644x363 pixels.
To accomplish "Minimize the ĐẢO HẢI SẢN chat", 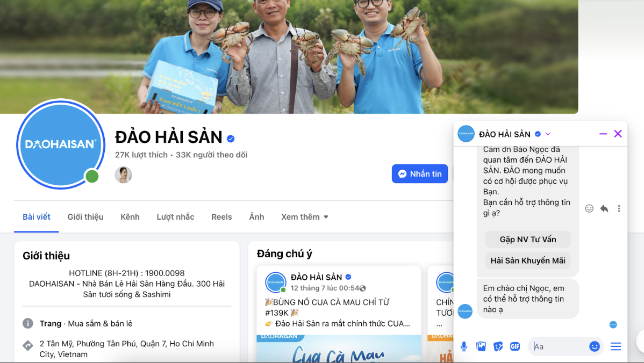I will click(603, 134).
